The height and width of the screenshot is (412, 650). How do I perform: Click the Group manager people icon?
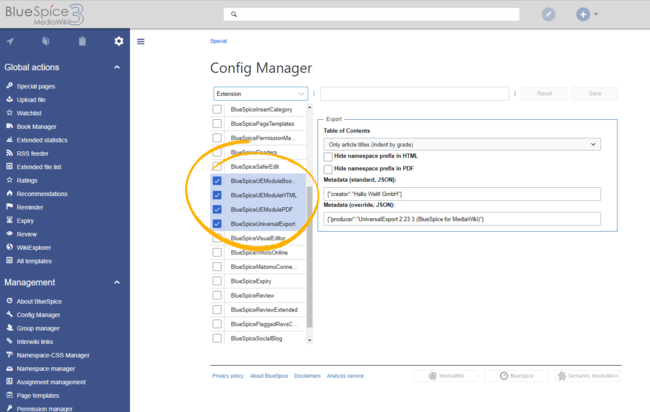click(x=10, y=328)
